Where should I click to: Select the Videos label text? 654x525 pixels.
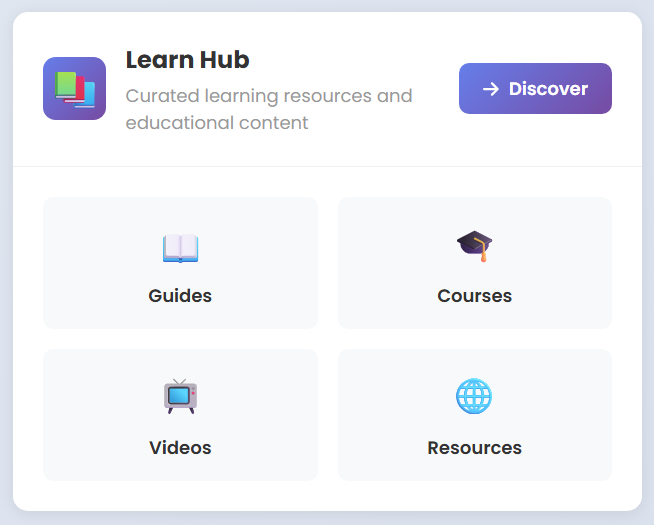point(180,447)
